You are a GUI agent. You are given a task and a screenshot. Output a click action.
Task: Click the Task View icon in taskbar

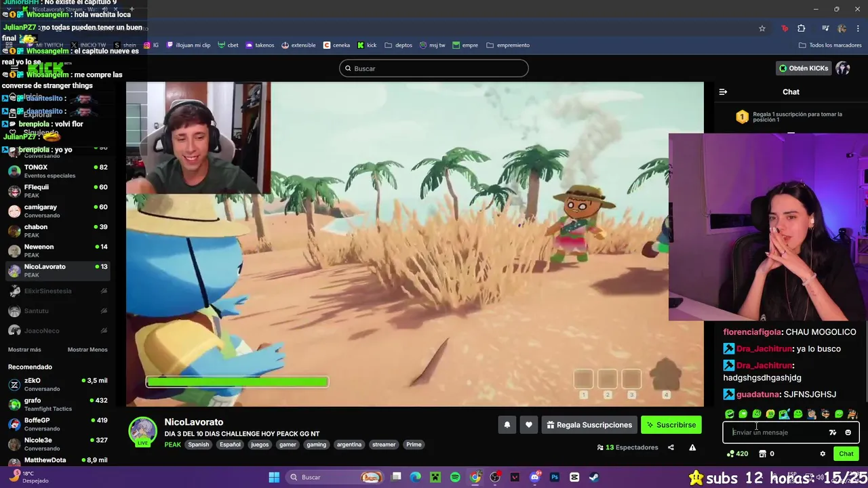pos(397,477)
